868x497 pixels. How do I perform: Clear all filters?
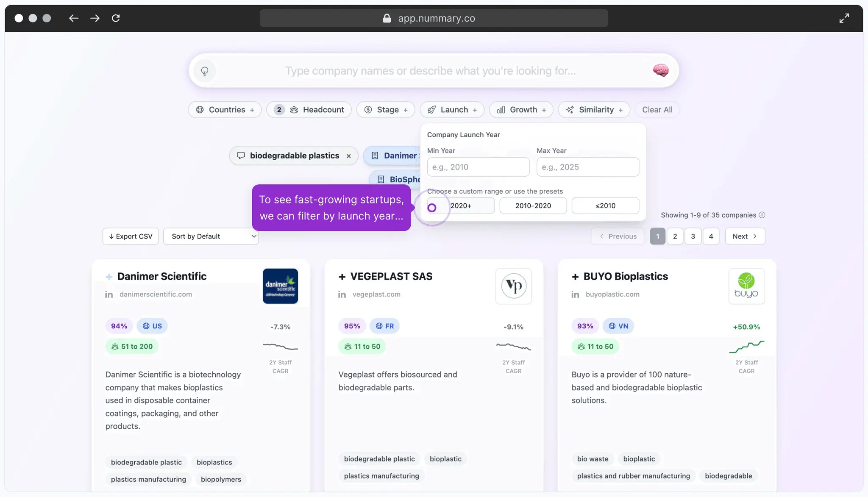tap(657, 110)
